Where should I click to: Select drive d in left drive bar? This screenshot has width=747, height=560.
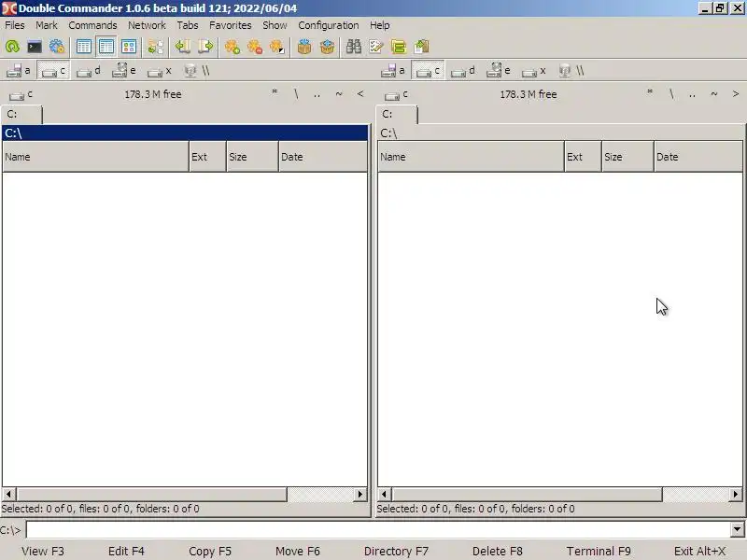pos(89,71)
